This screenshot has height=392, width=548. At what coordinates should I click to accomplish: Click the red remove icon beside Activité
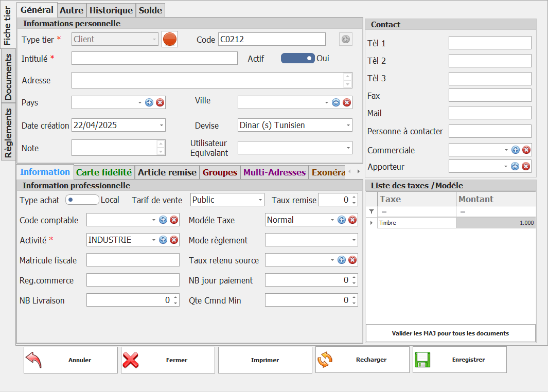tap(174, 240)
